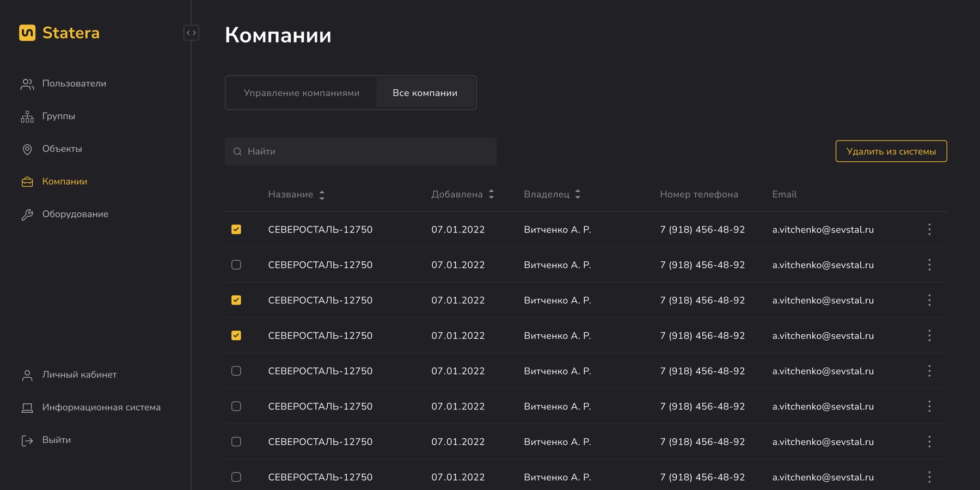Open the three-dot menu of the fifth company row

click(929, 371)
